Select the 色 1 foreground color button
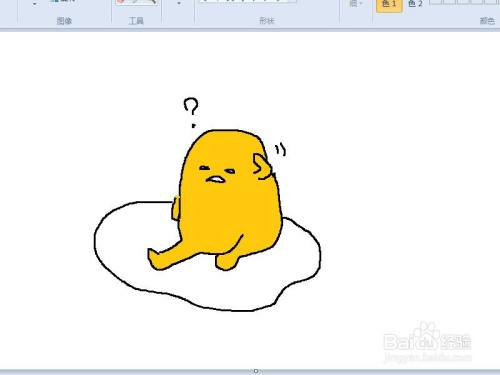Image resolution: width=500 pixels, height=375 pixels. (389, 5)
